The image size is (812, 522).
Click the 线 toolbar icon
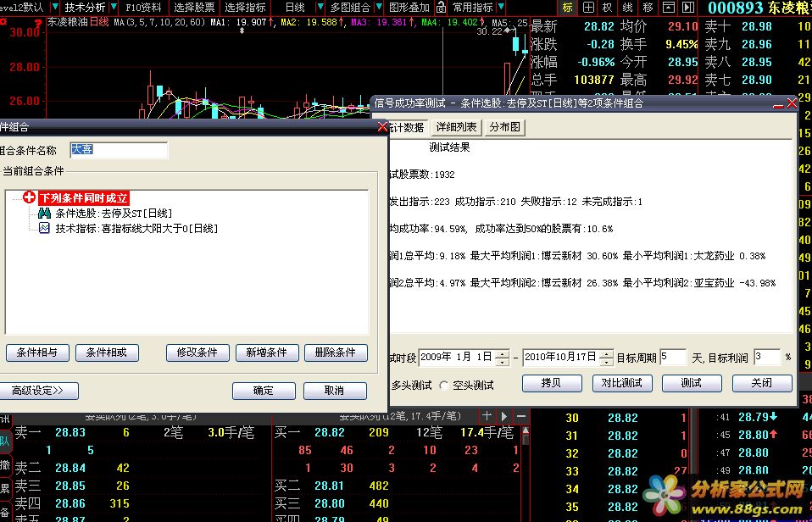(627, 8)
